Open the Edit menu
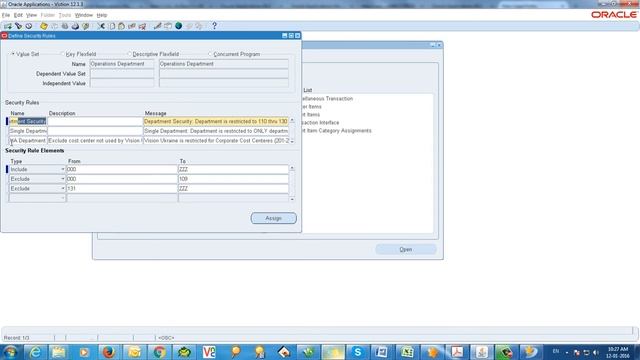This screenshot has width=640, height=360. point(18,15)
